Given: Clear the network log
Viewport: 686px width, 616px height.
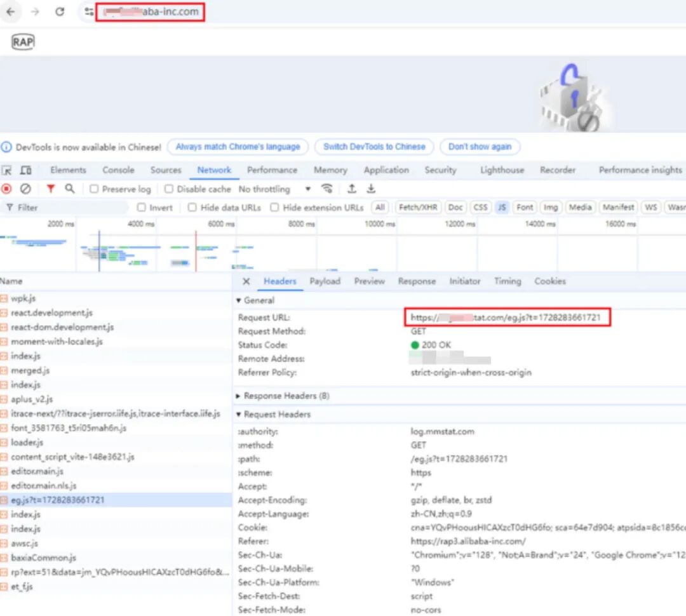Looking at the screenshot, I should click(25, 189).
